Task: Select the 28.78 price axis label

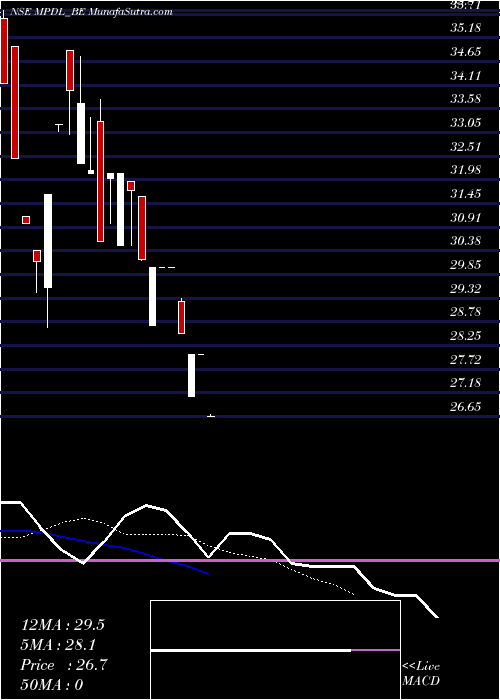Action: (465, 312)
